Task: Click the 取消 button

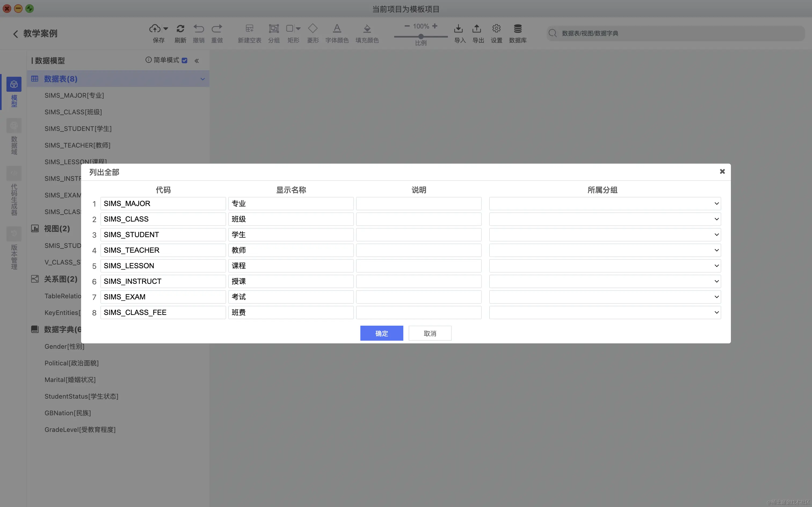Action: click(430, 333)
